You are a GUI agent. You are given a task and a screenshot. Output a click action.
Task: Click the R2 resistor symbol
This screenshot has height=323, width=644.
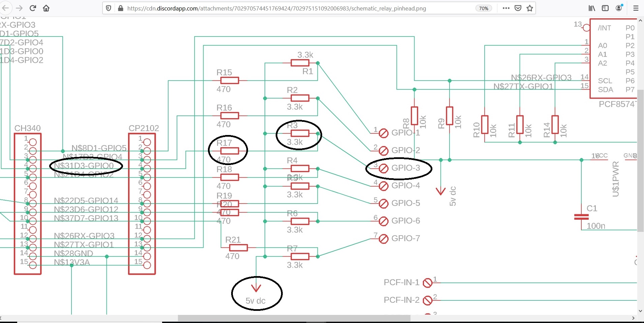click(x=300, y=98)
